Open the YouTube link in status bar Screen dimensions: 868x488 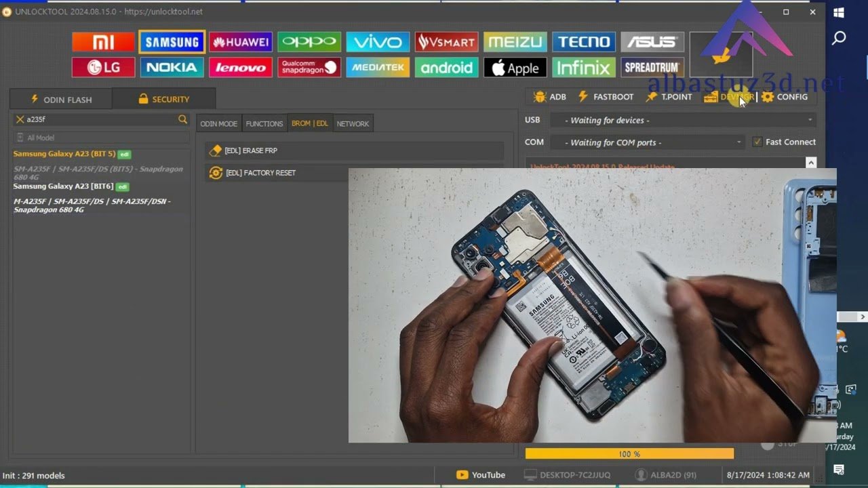click(x=481, y=475)
